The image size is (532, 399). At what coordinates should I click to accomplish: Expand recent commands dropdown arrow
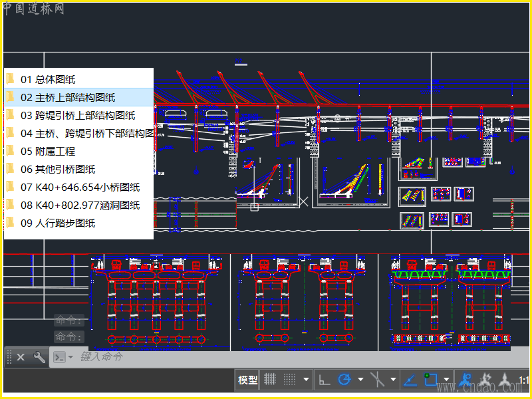click(x=70, y=357)
